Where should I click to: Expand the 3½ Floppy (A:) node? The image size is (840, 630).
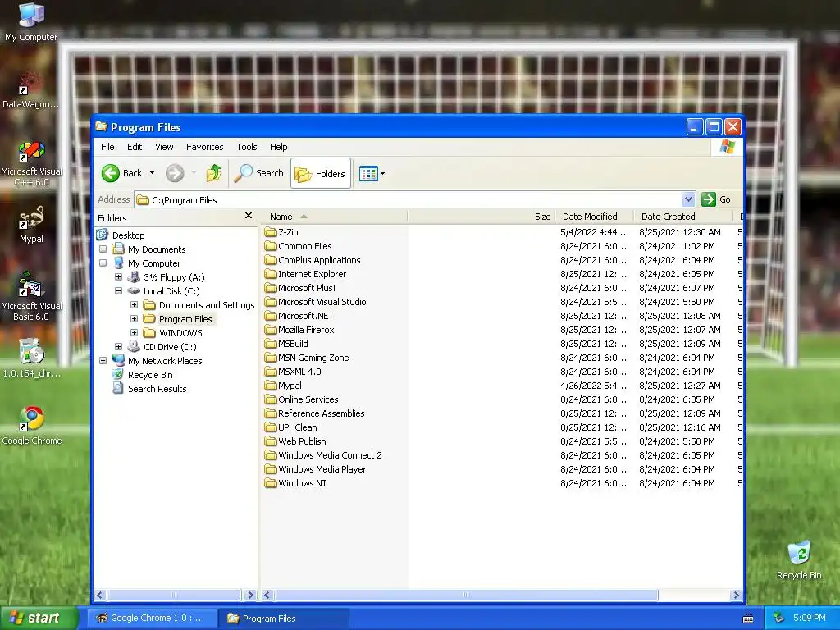pos(118,277)
